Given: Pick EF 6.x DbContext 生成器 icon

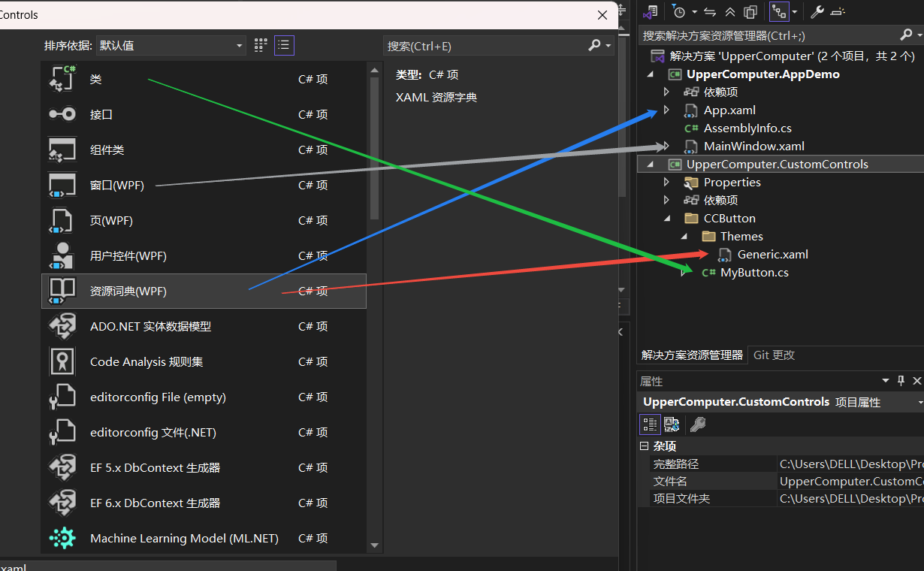Looking at the screenshot, I should [x=62, y=503].
